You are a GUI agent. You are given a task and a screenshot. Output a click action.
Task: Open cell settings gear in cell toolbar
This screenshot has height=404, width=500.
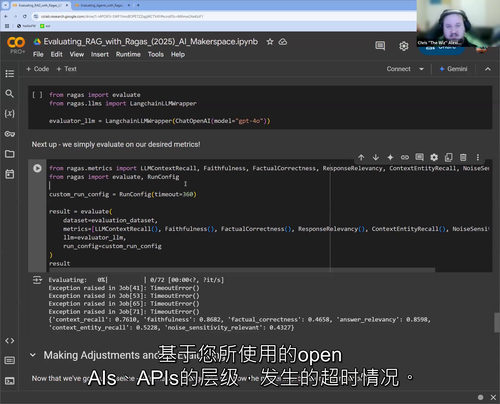pos(434,157)
